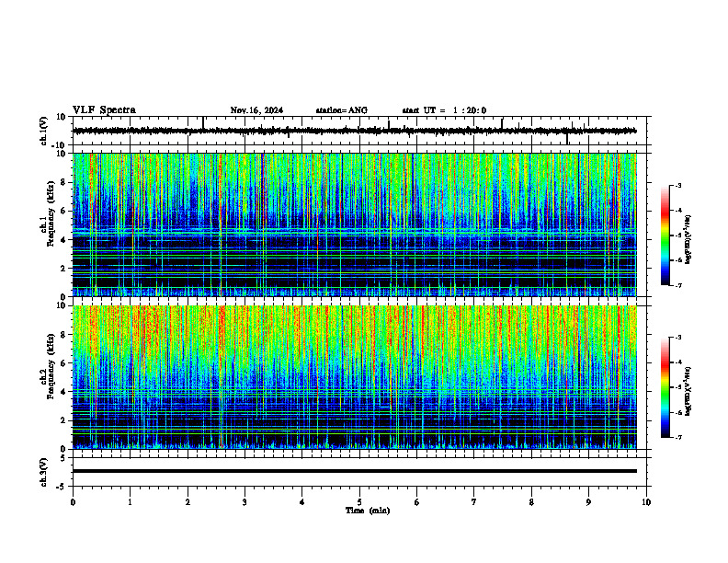This screenshot has height=563, width=728.
Task: Click the flat ch.3 voltage trace line
Action: point(355,471)
